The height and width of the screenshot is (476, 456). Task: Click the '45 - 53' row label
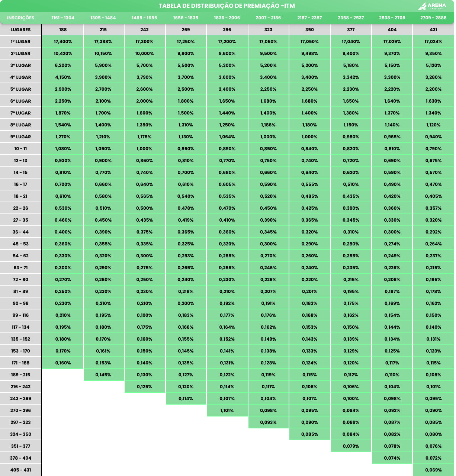point(20,244)
